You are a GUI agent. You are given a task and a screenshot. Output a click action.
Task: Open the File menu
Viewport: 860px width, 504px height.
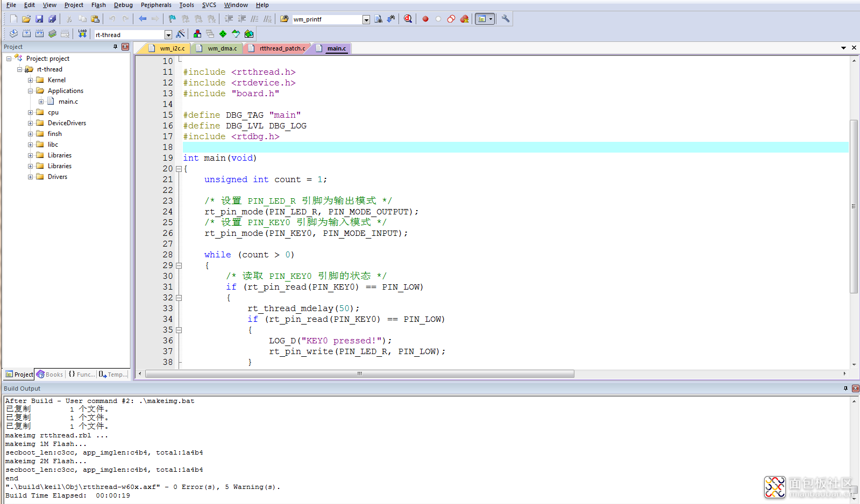[11, 5]
